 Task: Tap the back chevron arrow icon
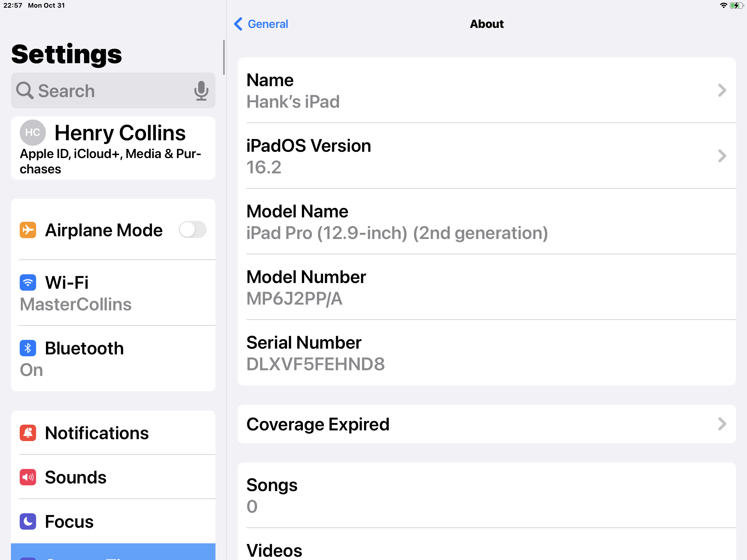tap(238, 24)
